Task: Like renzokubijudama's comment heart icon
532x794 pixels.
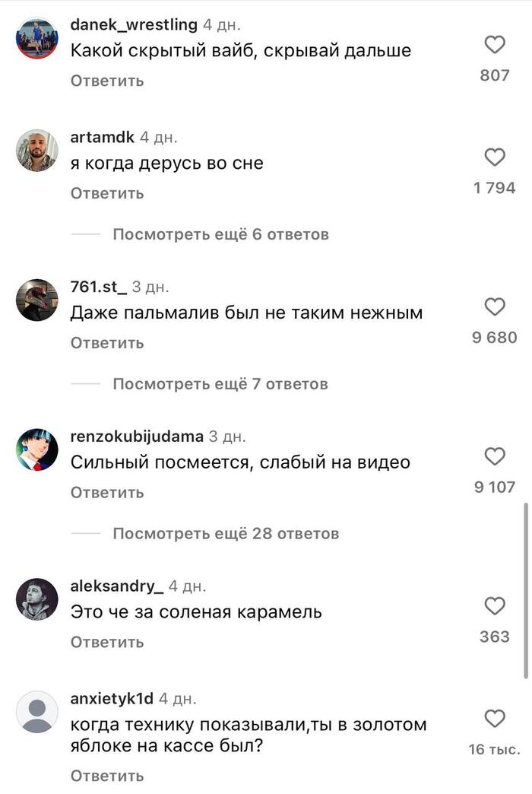Action: pos(495,456)
